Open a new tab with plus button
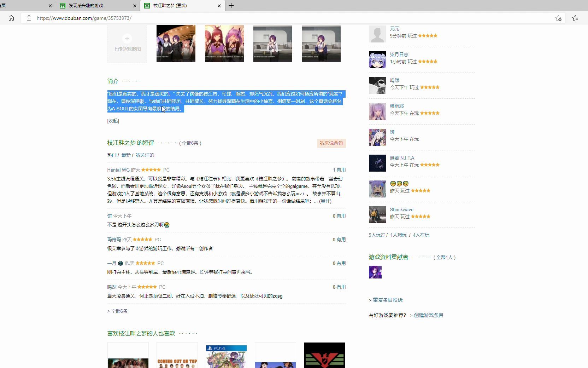The width and height of the screenshot is (588, 368). tap(231, 6)
